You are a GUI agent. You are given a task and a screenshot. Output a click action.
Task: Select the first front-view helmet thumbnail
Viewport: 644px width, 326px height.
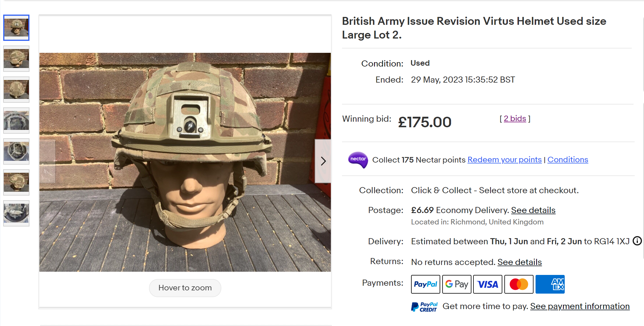[x=16, y=28]
